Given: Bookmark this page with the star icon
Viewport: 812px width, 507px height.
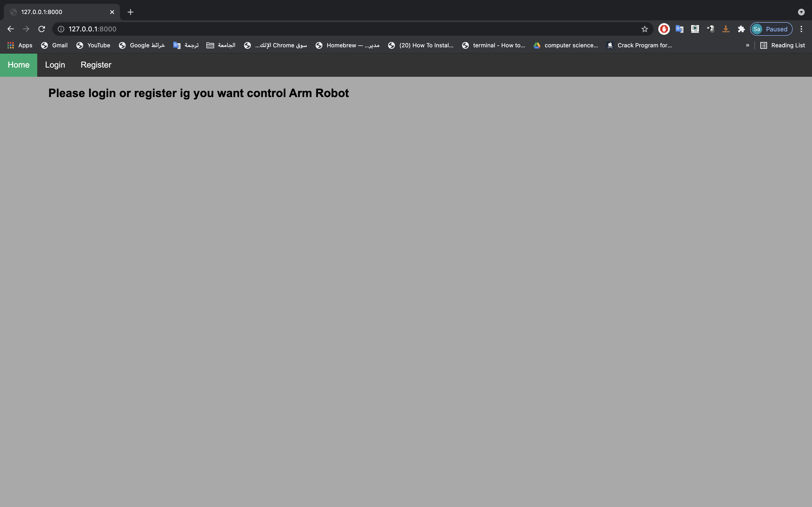Looking at the screenshot, I should [x=645, y=29].
